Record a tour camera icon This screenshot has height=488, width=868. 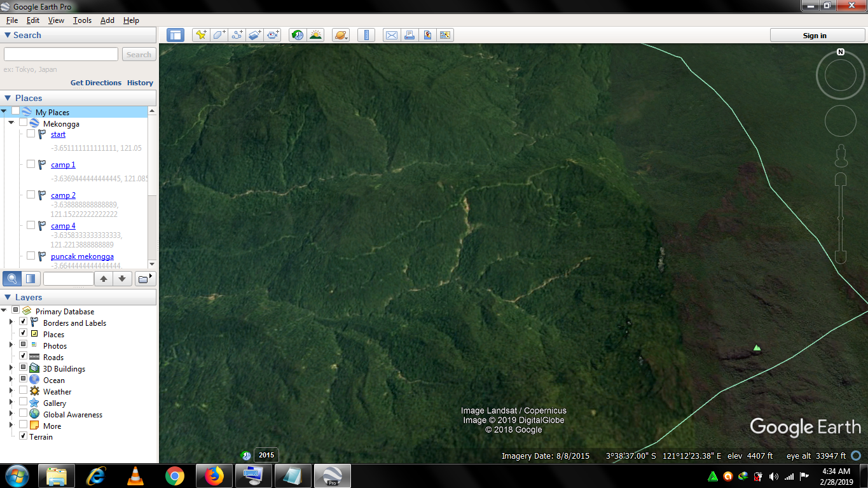point(273,35)
